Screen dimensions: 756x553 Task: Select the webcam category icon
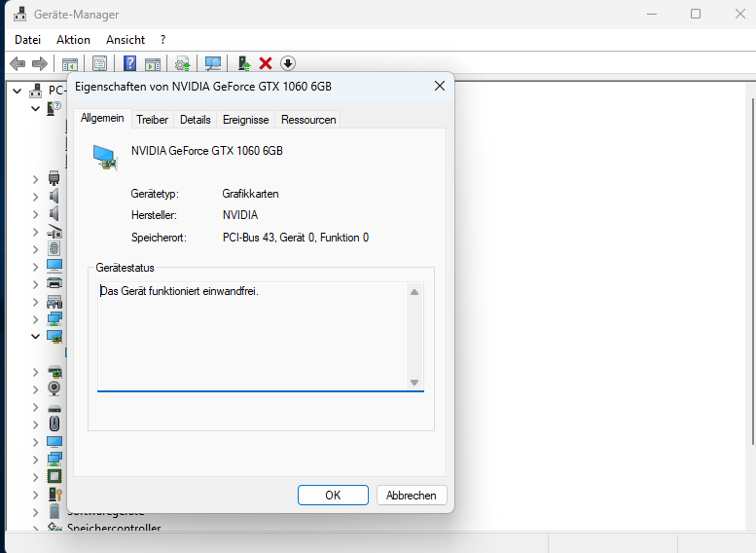point(54,388)
